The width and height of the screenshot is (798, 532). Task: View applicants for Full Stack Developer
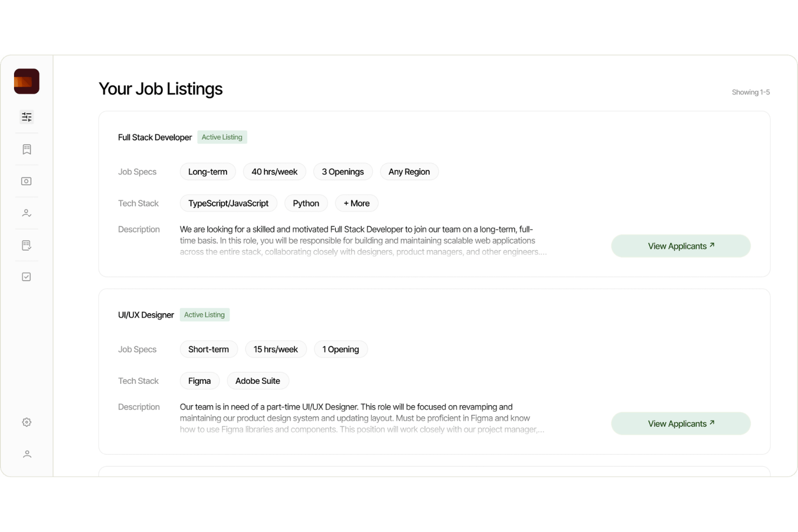point(680,246)
